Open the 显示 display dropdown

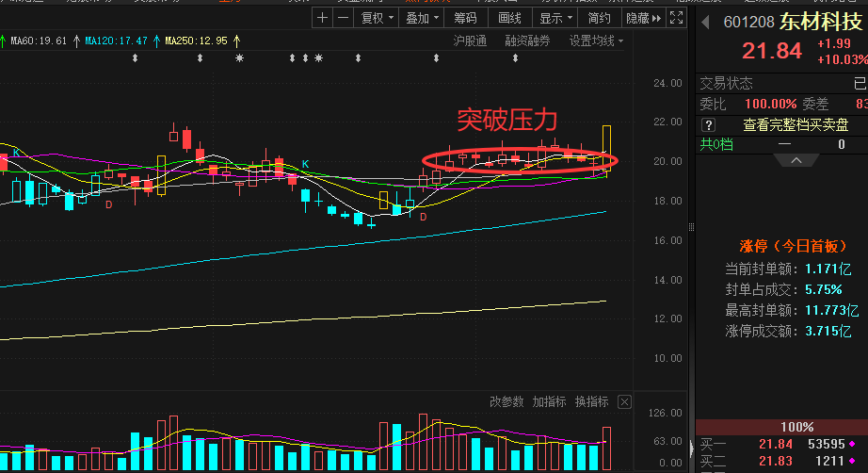pyautogui.click(x=555, y=18)
